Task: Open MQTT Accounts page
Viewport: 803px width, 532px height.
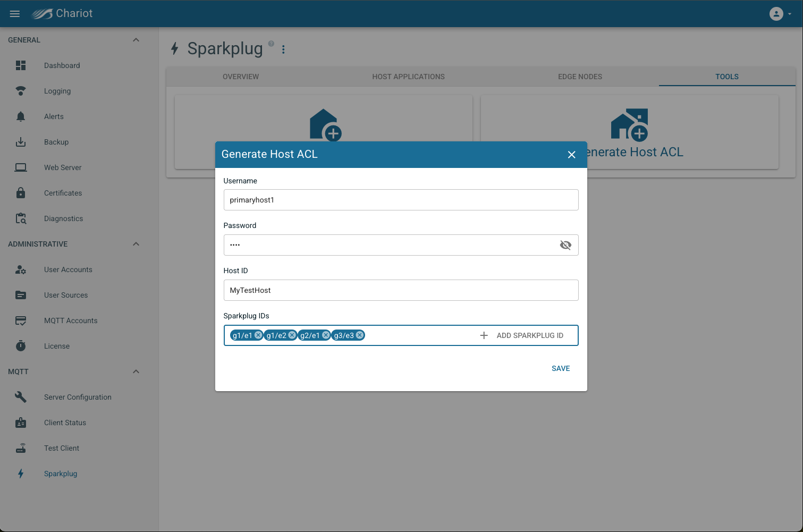Action: tap(71, 320)
